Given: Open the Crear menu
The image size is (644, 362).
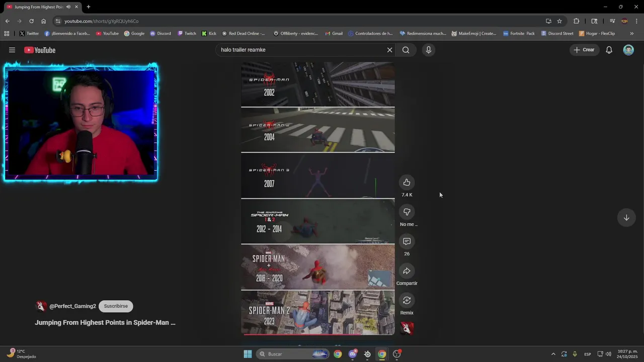Looking at the screenshot, I should tap(584, 50).
